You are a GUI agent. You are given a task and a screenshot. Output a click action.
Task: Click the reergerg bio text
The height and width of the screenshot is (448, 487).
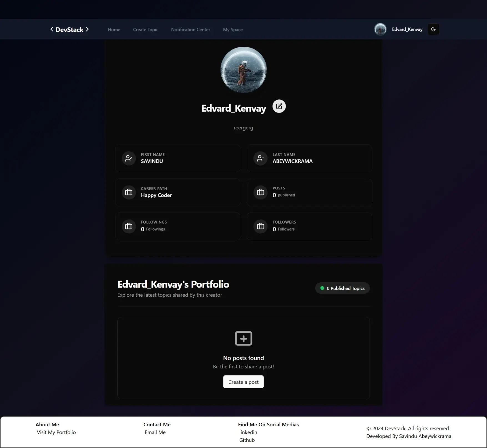[x=243, y=128]
